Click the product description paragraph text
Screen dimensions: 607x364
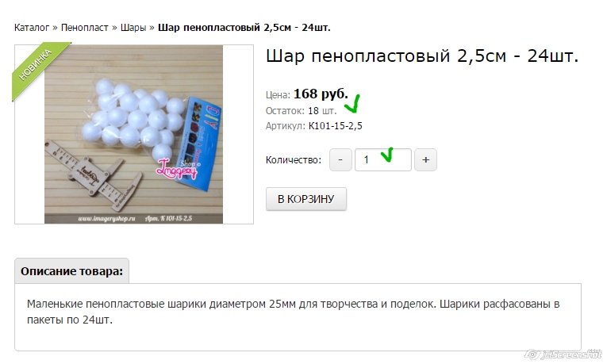293,312
